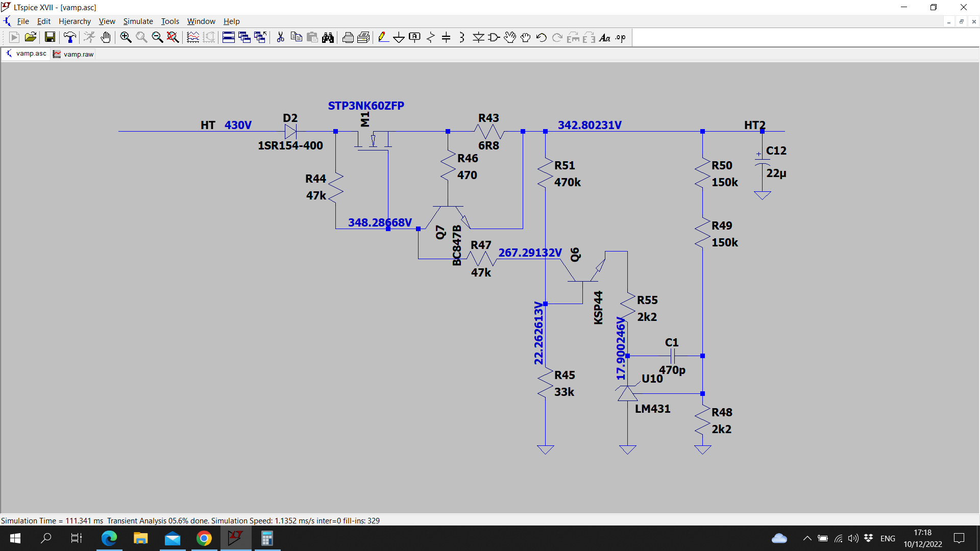Click the C12 22µ capacitor symbol
The height and width of the screenshot is (551, 980).
coord(762,162)
